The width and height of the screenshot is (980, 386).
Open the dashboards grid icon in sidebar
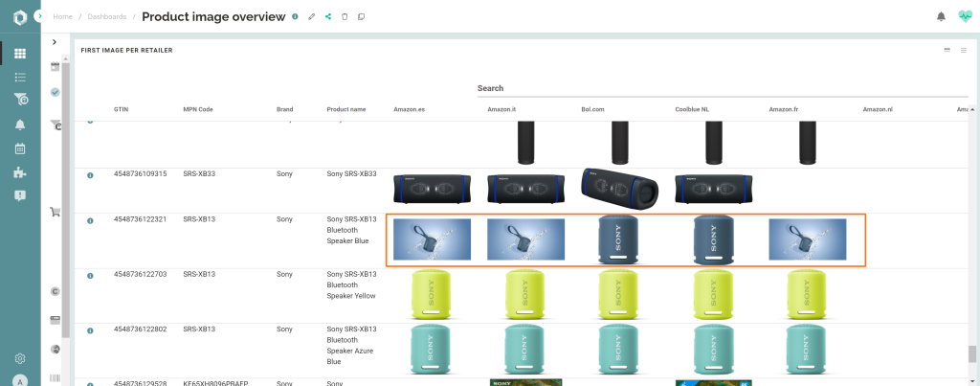click(x=19, y=53)
